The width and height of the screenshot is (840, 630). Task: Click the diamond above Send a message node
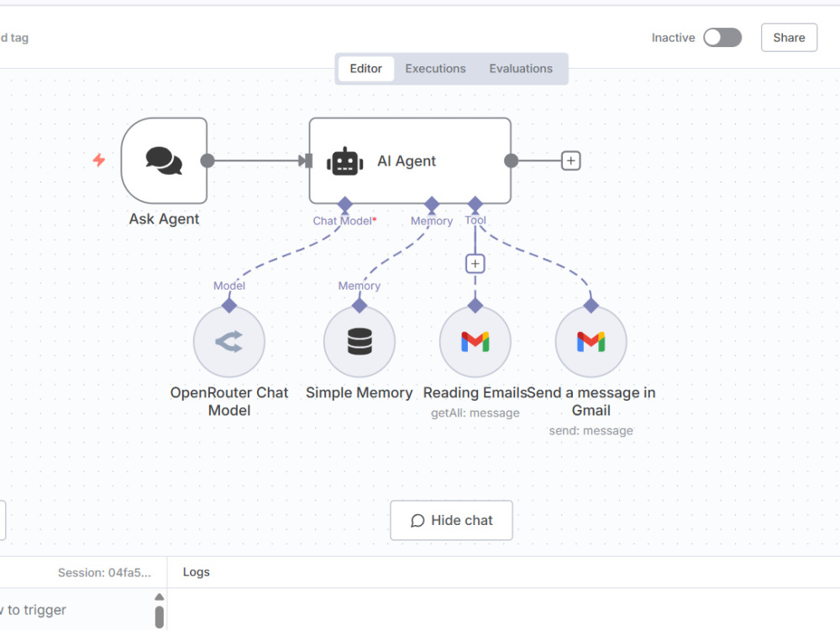click(591, 306)
